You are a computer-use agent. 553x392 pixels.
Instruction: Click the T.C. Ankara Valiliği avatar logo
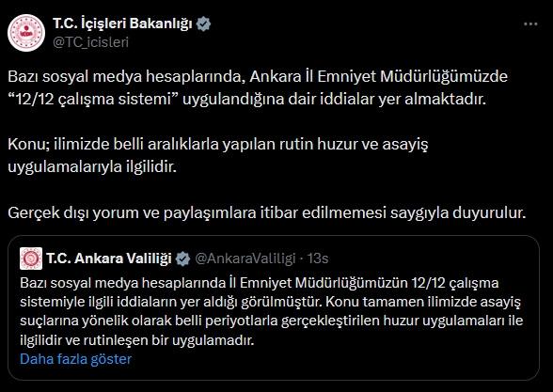(31, 259)
